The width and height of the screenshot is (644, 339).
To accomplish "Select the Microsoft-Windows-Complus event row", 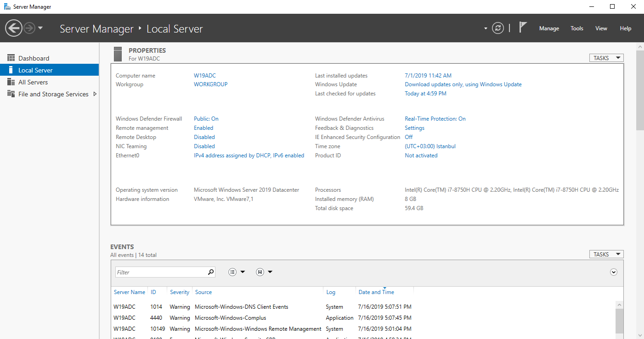I will click(x=363, y=318).
